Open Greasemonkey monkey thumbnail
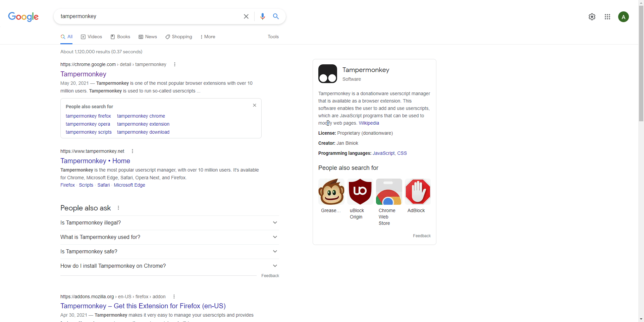The image size is (644, 322). click(x=331, y=192)
